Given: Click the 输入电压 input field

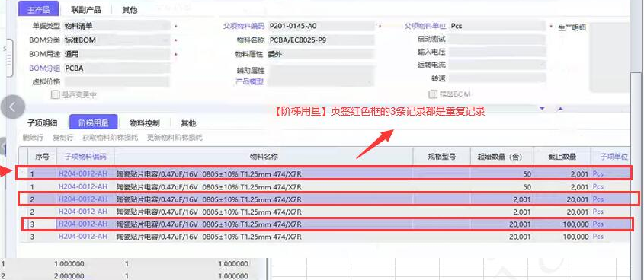Looking at the screenshot, I should click(498, 52).
